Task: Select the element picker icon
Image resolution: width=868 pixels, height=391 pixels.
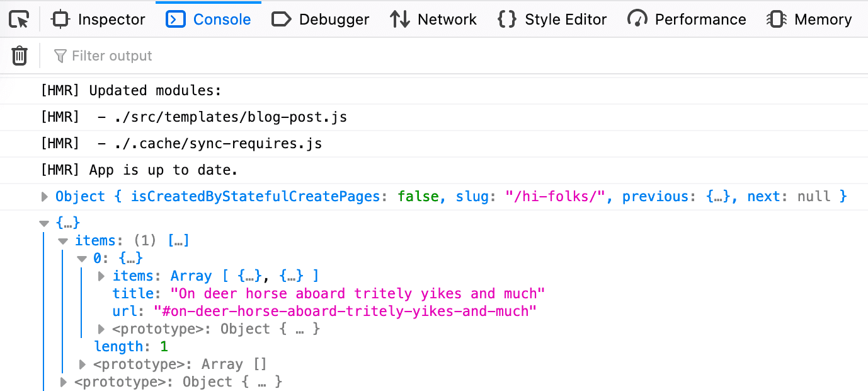Action: (x=20, y=19)
